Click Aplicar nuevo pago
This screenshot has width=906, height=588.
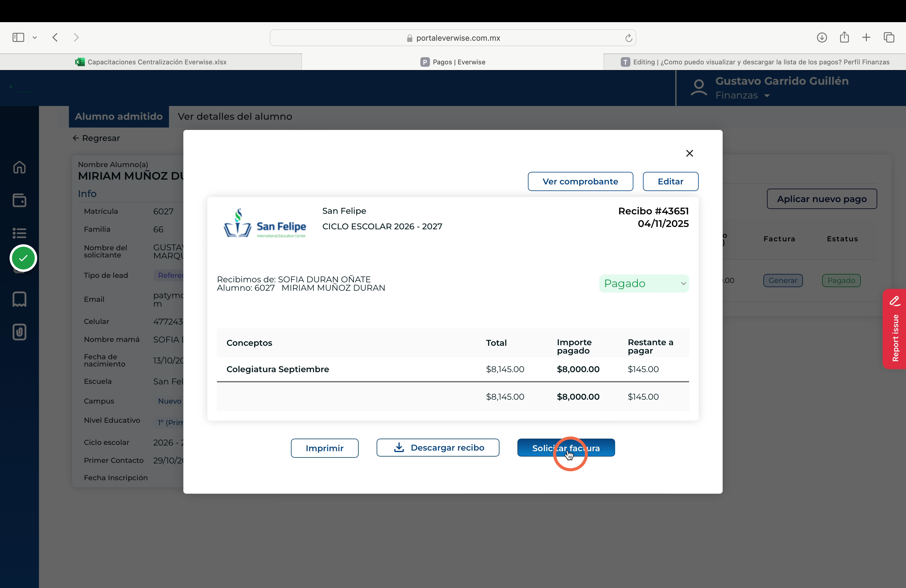coord(822,199)
